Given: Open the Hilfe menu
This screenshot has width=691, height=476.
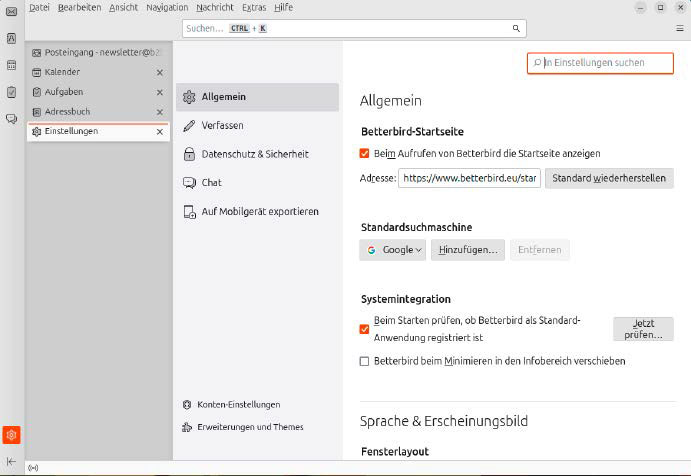Looking at the screenshot, I should (283, 7).
